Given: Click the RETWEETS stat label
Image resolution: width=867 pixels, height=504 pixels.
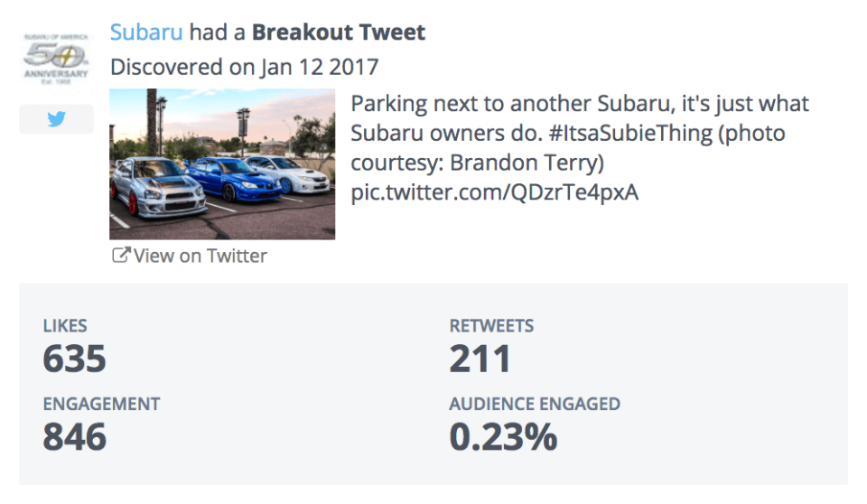Looking at the screenshot, I should [491, 326].
